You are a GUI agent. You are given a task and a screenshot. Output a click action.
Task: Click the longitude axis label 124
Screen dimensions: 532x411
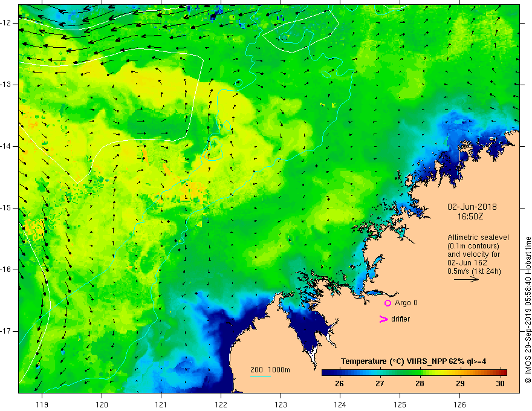tap(340, 404)
